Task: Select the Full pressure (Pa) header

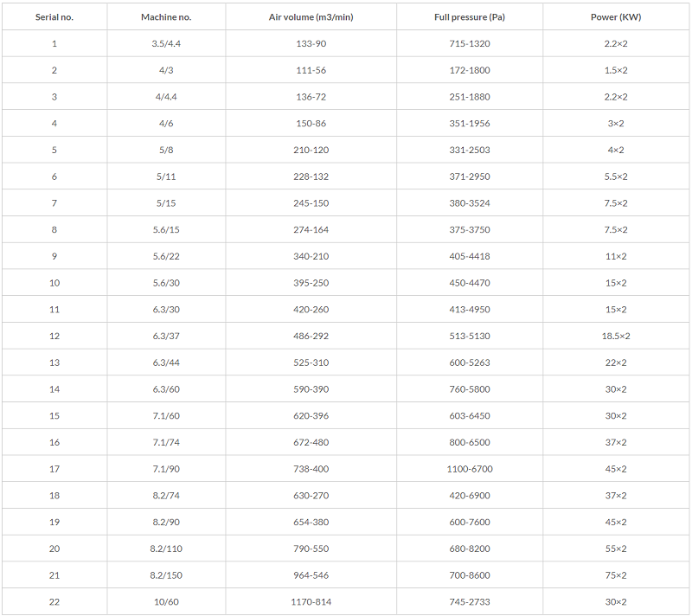Action: coord(470,17)
